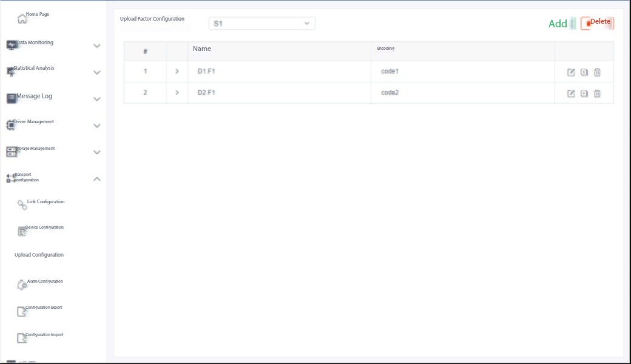Open the Configuration Export page
The width and height of the screenshot is (631, 364).
pos(44,308)
